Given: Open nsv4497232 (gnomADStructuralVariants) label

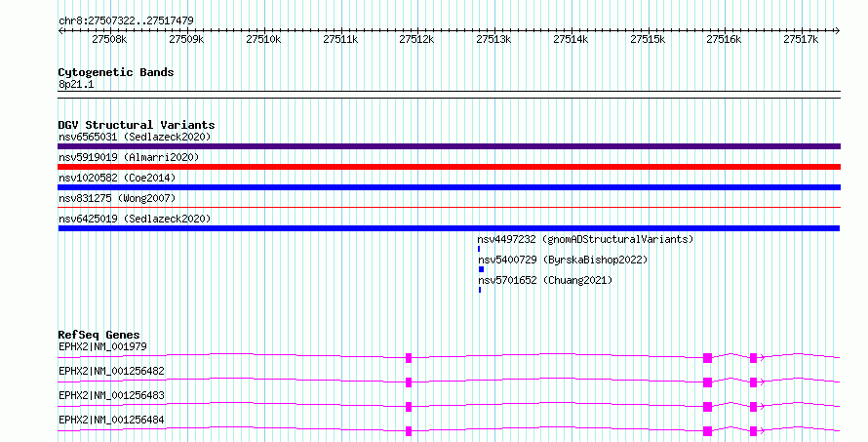Looking at the screenshot, I should click(x=585, y=239).
